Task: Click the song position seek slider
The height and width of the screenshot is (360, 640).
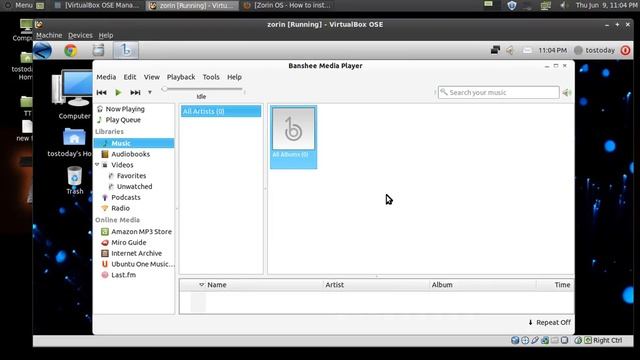Action: pos(203,89)
